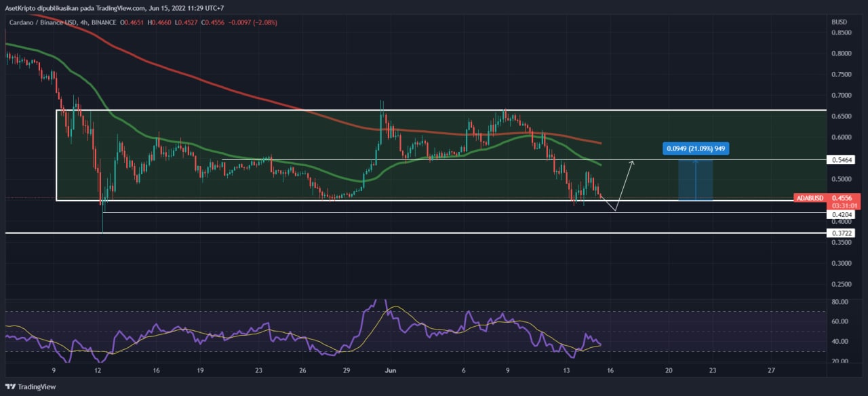Select the low value L0.4527
The height and width of the screenshot is (396, 868).
pyautogui.click(x=188, y=22)
